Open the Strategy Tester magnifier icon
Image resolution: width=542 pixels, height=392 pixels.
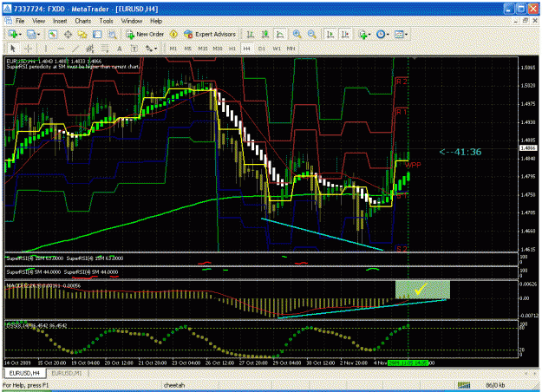pyautogui.click(x=112, y=34)
